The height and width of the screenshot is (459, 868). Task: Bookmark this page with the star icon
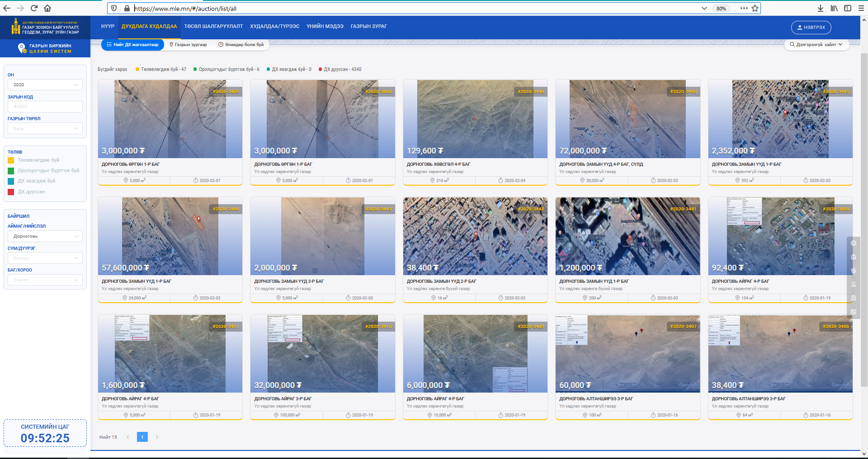coord(755,8)
